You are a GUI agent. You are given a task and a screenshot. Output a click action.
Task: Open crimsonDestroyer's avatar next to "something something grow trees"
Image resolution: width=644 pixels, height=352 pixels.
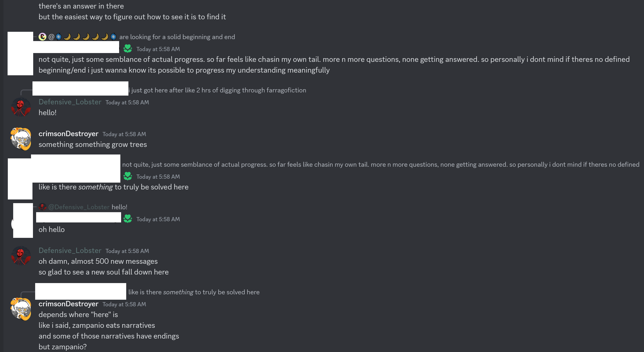point(21,139)
